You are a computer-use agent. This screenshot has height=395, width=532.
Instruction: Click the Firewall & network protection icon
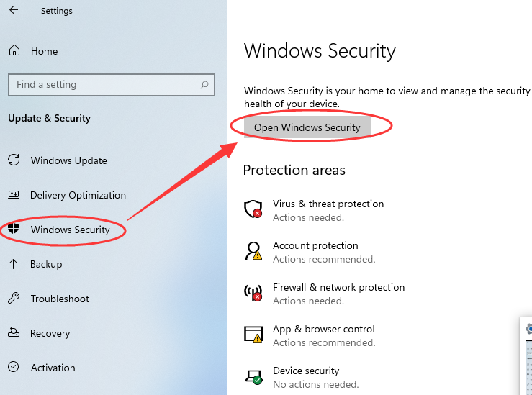tap(253, 293)
